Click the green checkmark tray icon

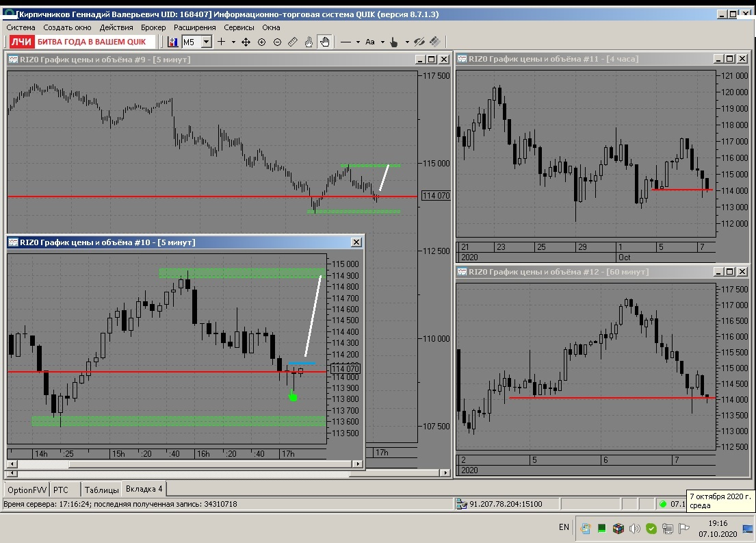[x=651, y=529]
